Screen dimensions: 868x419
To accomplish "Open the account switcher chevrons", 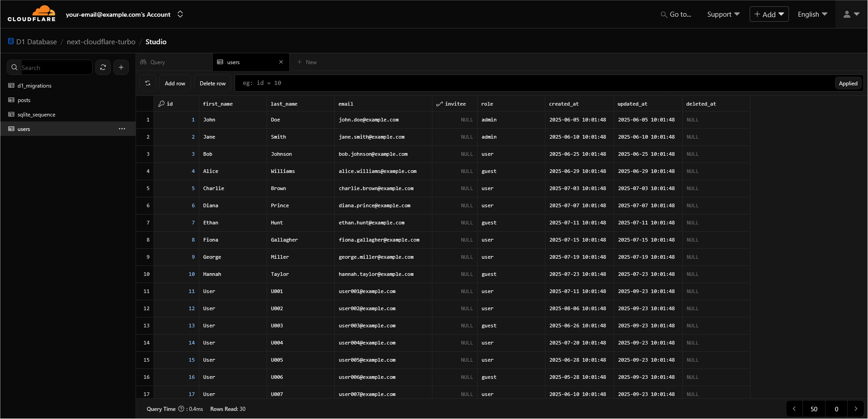I will pyautogui.click(x=180, y=14).
